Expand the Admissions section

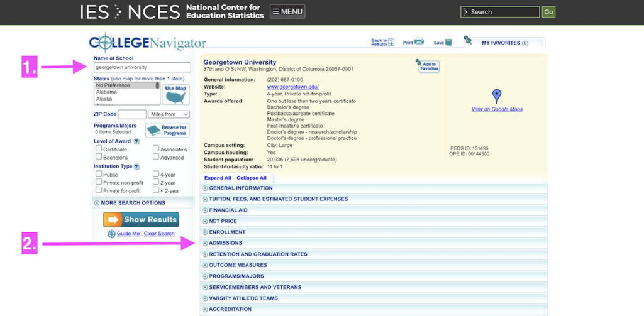tap(374, 243)
